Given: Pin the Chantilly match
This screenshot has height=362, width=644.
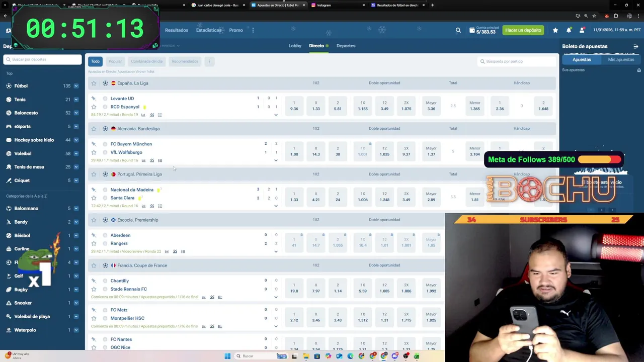Looking at the screenshot, I should [94, 281].
